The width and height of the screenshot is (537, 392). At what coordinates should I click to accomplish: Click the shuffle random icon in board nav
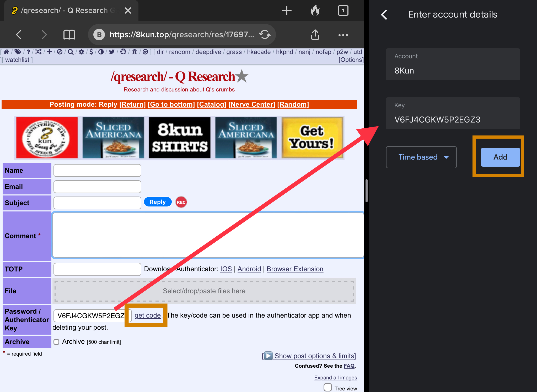coord(38,52)
